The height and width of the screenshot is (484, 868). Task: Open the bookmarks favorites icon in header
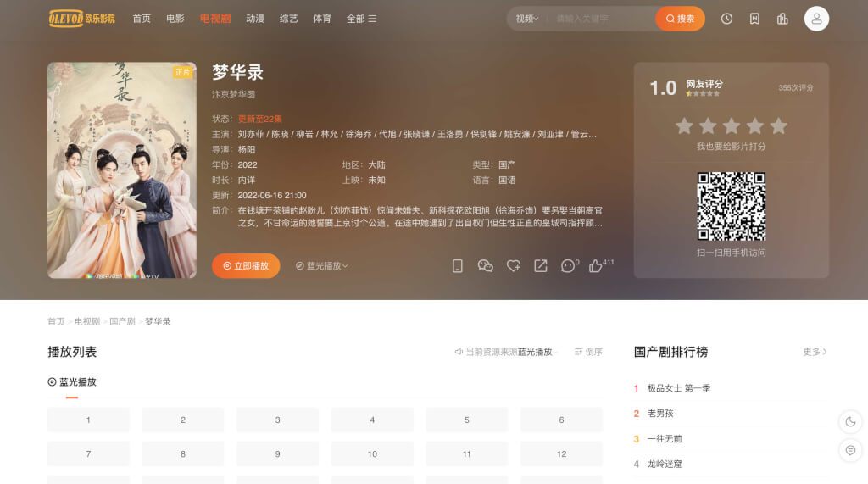754,19
